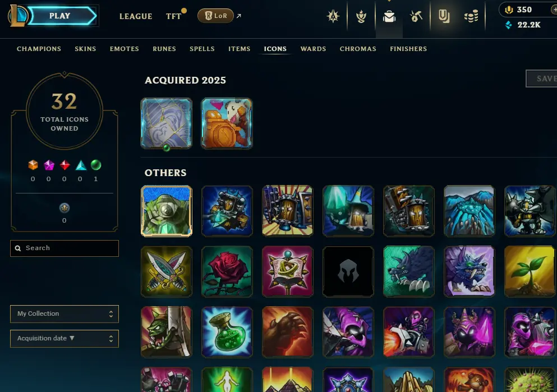Click the green gem rarity filter
Image resolution: width=557 pixels, height=392 pixels.
coord(96,165)
